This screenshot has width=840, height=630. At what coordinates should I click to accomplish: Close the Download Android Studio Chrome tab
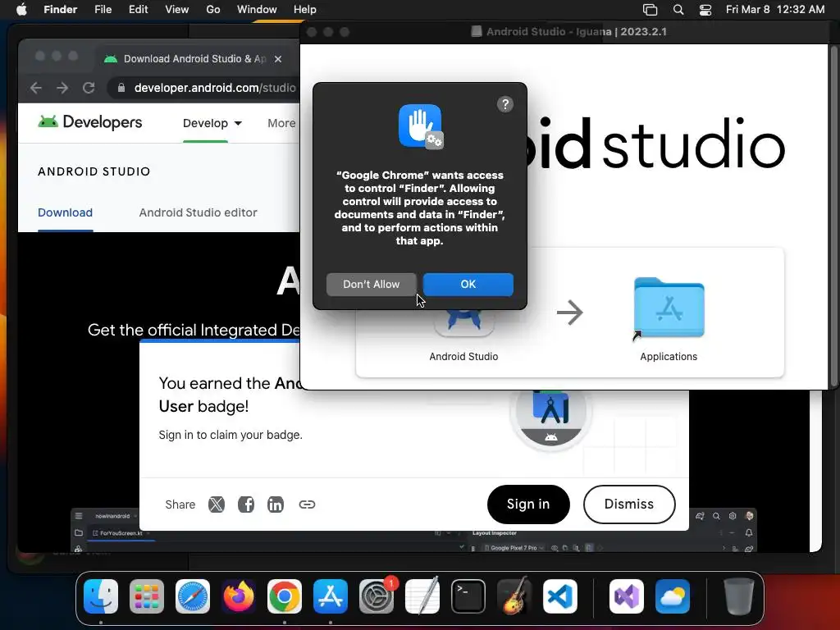click(x=278, y=59)
